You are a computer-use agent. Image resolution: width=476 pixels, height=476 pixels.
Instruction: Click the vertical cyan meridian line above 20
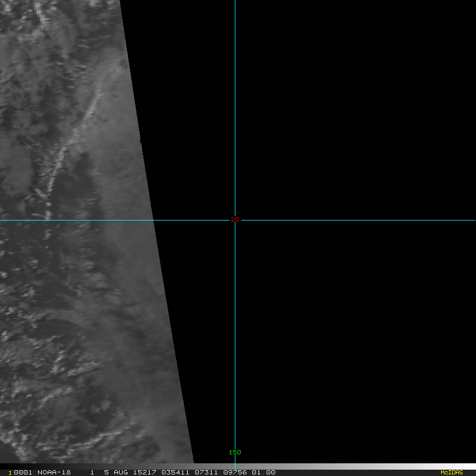[235, 106]
